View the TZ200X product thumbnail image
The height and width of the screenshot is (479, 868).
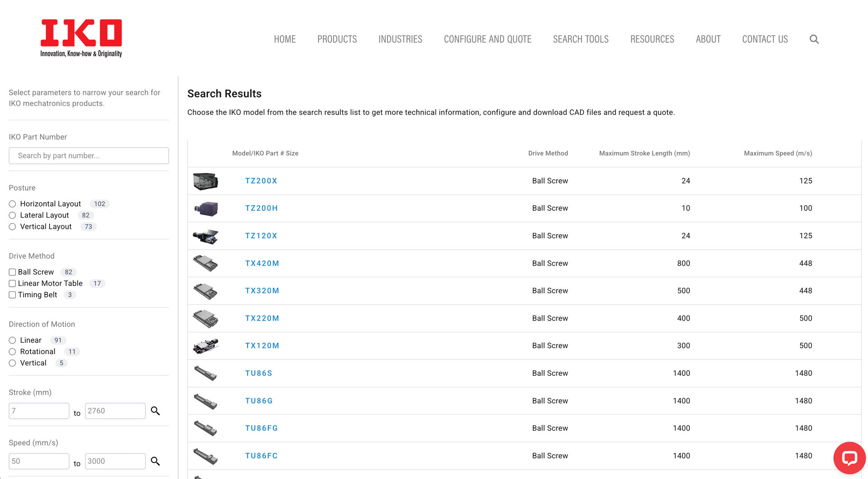tap(206, 180)
